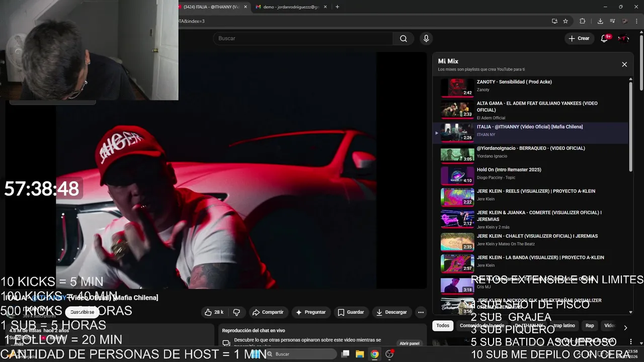Click Abrir panel for chat replay
644x362 pixels.
409,343
